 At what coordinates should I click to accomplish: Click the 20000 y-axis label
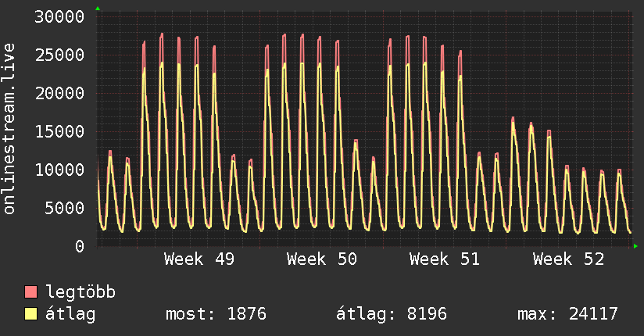pyautogui.click(x=59, y=93)
